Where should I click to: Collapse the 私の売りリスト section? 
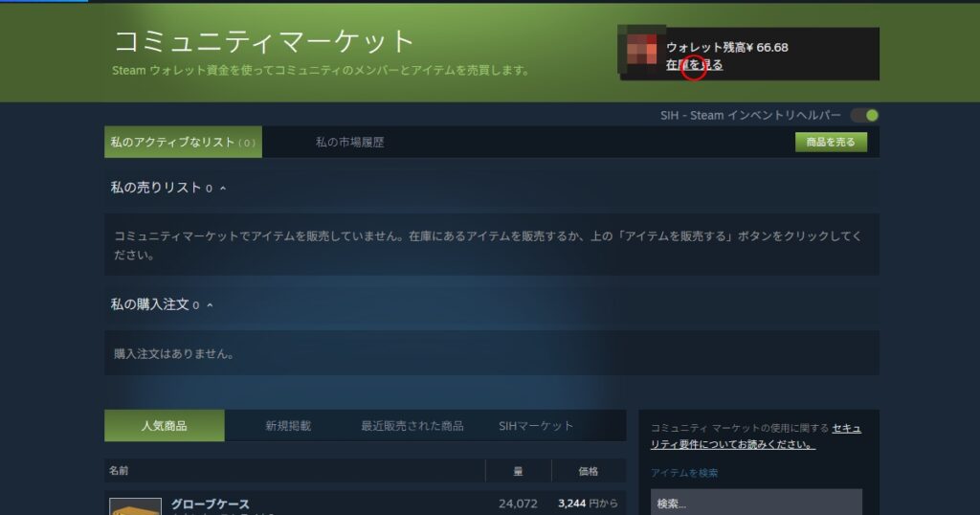pos(223,189)
